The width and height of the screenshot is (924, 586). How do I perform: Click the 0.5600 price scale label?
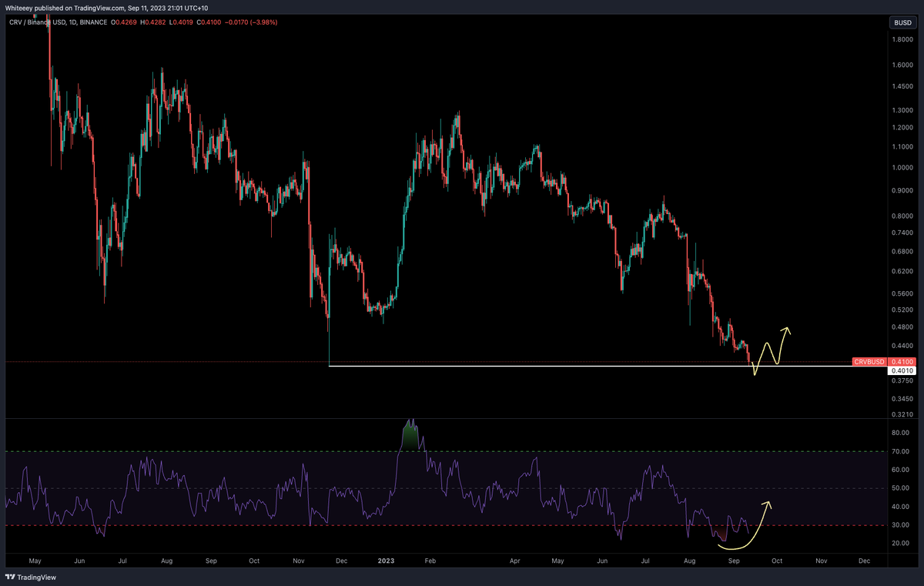click(902, 293)
